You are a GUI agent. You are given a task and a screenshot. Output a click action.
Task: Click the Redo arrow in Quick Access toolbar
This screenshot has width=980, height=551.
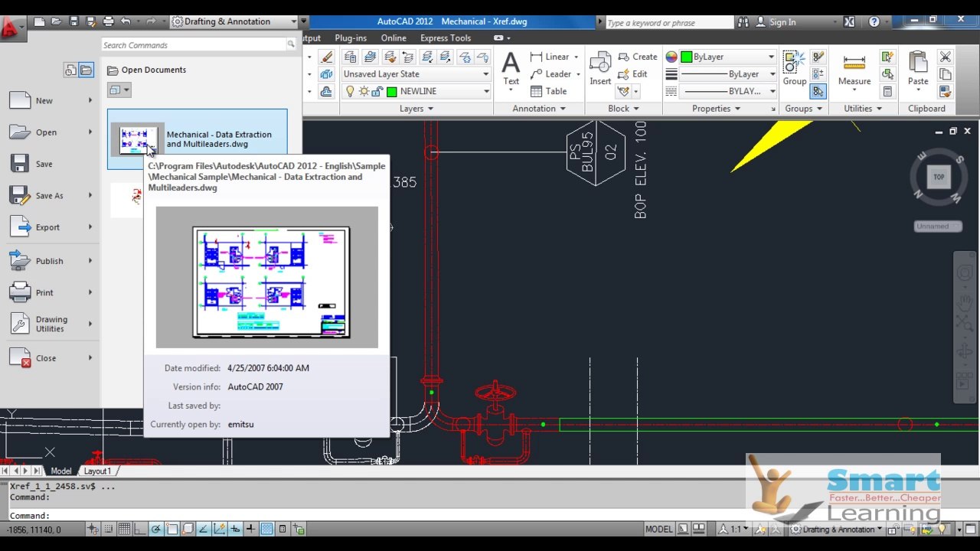pos(151,21)
